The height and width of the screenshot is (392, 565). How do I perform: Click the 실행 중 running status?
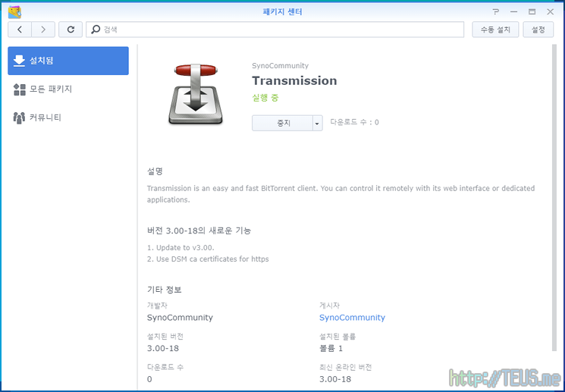(x=265, y=98)
